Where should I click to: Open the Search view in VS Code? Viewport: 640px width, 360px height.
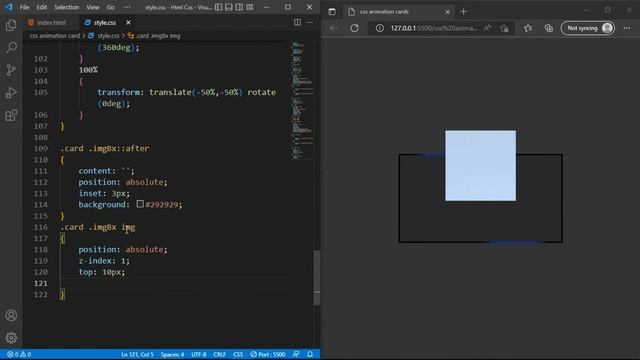[11, 47]
